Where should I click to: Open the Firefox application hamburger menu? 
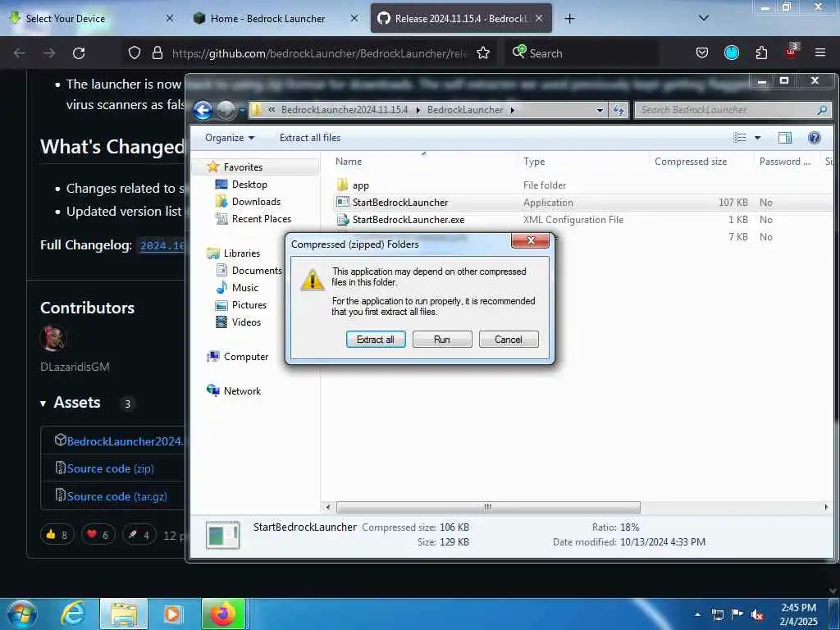tap(819, 52)
